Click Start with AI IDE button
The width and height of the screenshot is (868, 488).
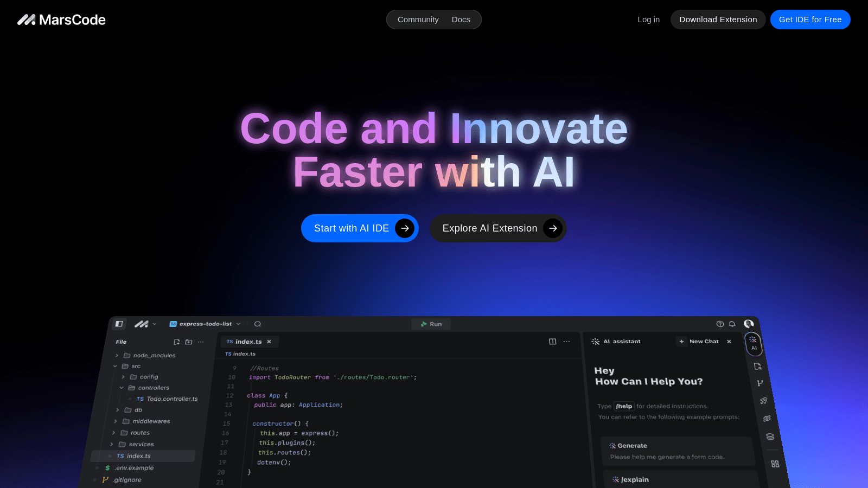click(x=360, y=228)
